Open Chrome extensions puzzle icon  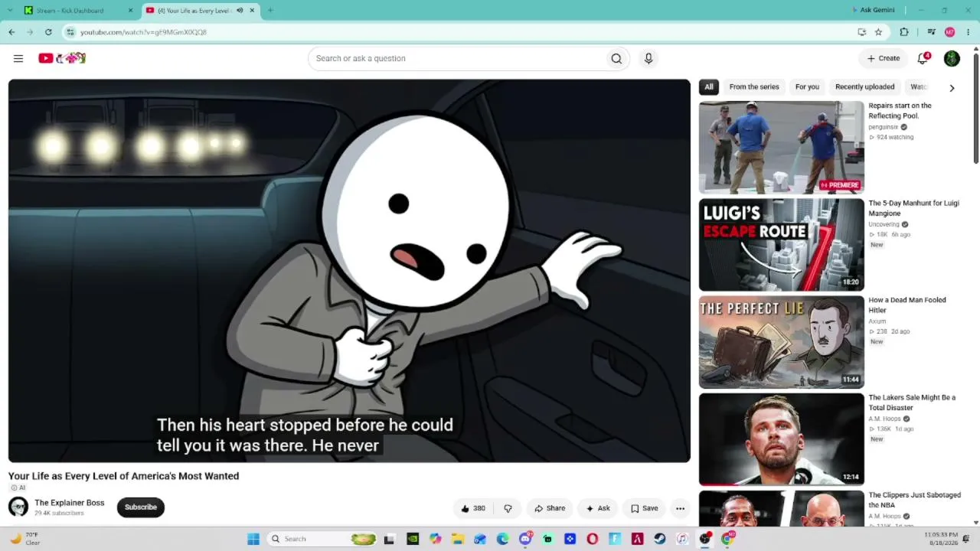904,32
